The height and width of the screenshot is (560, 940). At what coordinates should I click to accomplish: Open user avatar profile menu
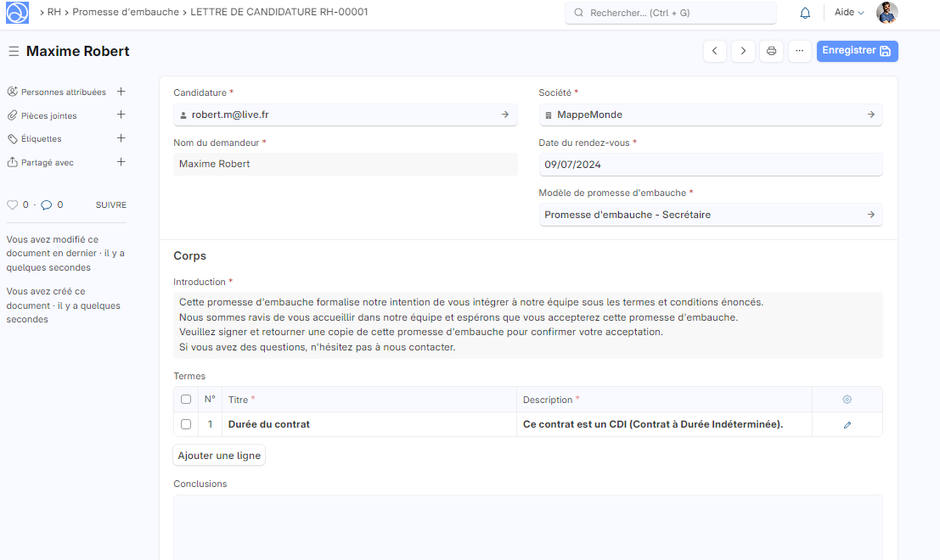click(887, 13)
